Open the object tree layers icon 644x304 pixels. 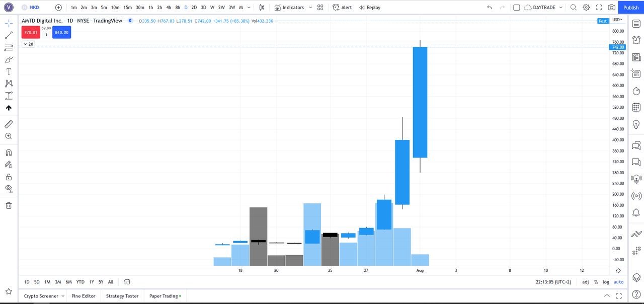[x=636, y=277]
